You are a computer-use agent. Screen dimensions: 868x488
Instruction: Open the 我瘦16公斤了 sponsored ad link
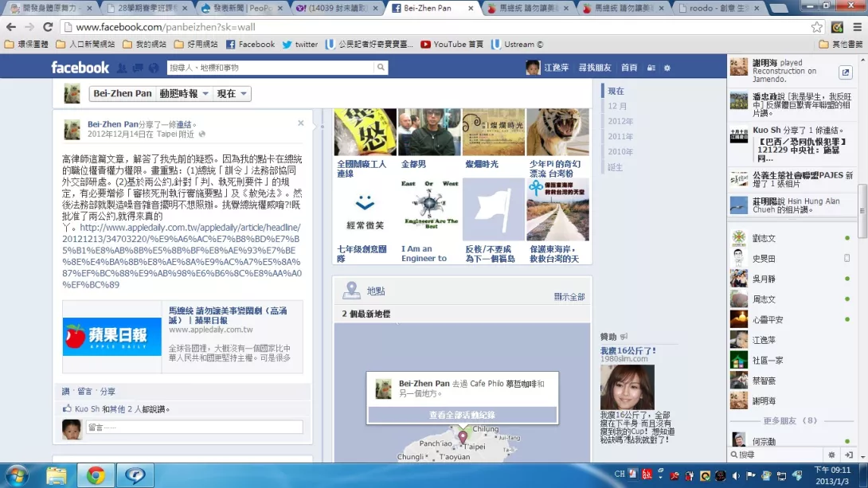[628, 351]
